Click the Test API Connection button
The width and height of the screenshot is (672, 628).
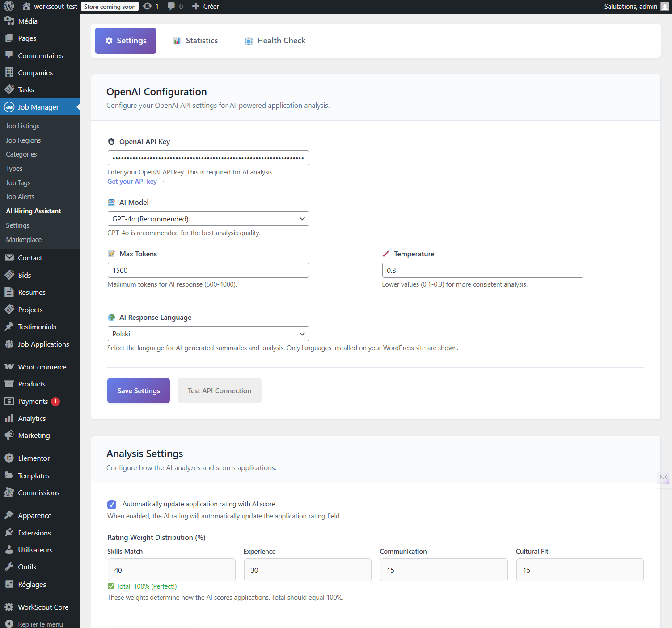point(219,390)
